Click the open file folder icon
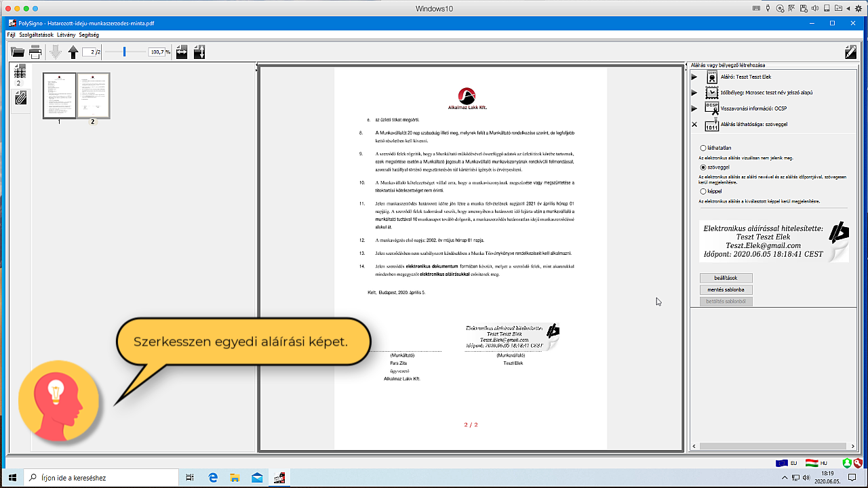Image resolution: width=868 pixels, height=488 pixels. pos(18,52)
